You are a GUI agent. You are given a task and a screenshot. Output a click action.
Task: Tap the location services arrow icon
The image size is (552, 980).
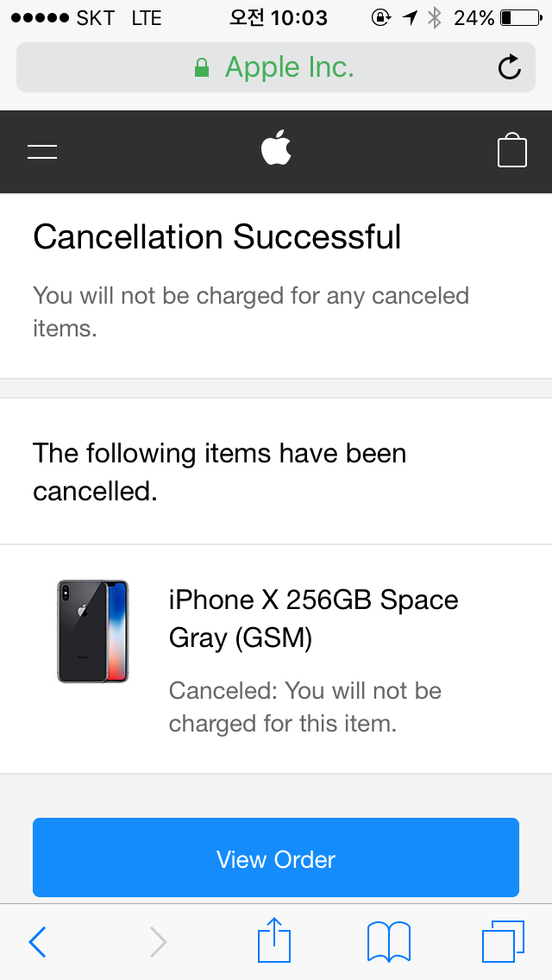[x=410, y=17]
